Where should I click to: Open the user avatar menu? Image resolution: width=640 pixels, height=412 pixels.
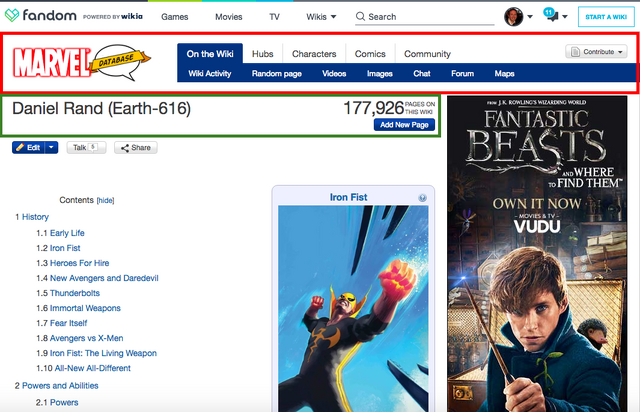pos(513,17)
